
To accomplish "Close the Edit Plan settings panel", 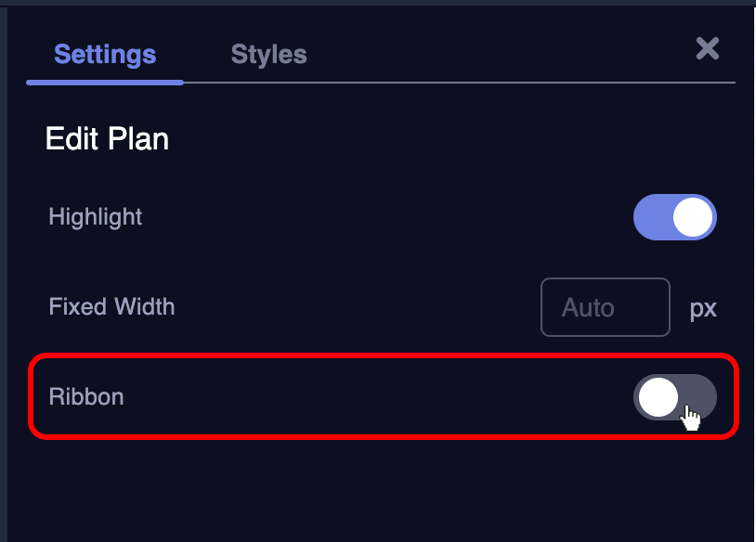I will [x=708, y=49].
